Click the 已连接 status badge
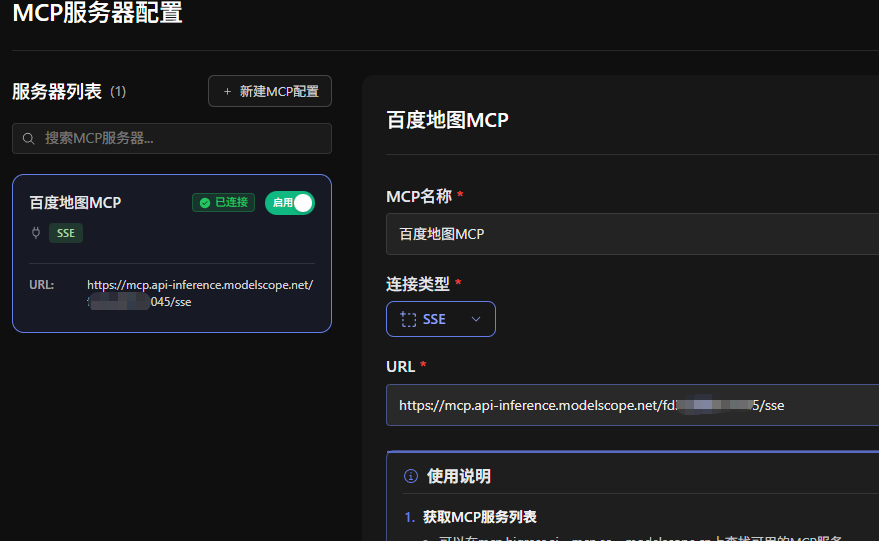This screenshot has width=879, height=541. [x=224, y=202]
